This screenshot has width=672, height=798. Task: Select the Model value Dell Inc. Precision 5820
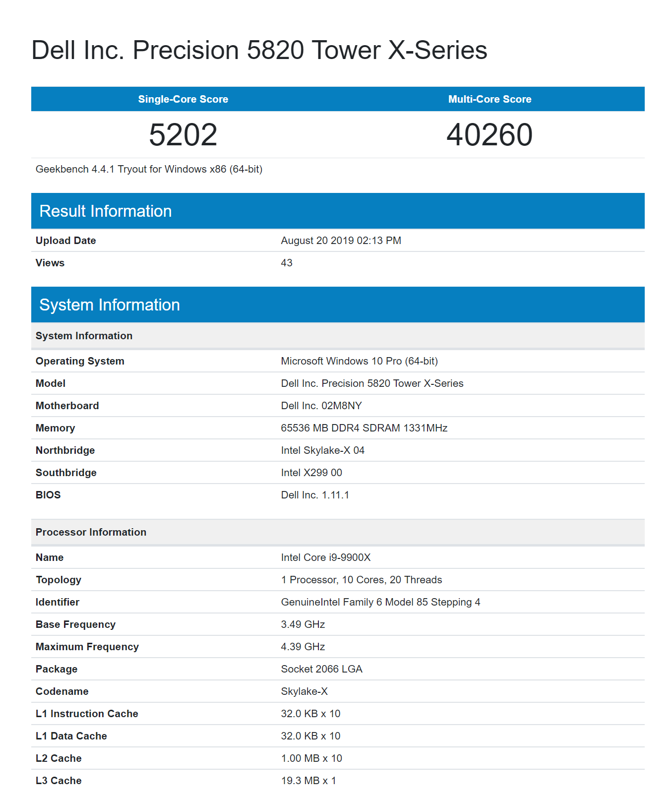(x=372, y=383)
